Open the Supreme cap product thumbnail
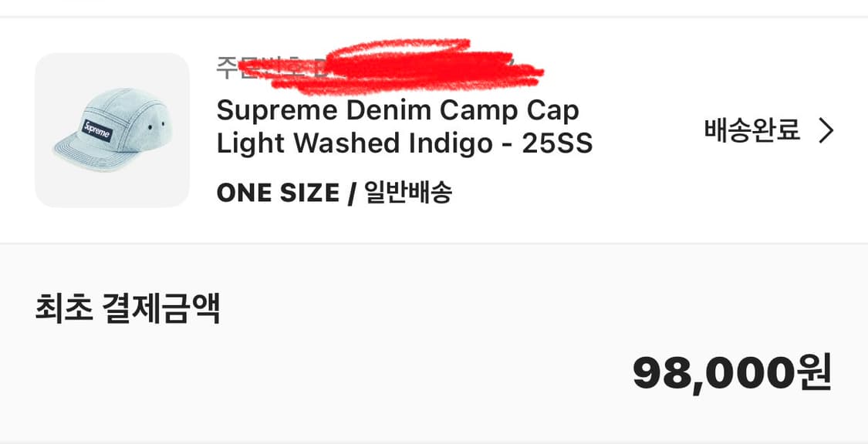This screenshot has width=868, height=444. [x=113, y=130]
